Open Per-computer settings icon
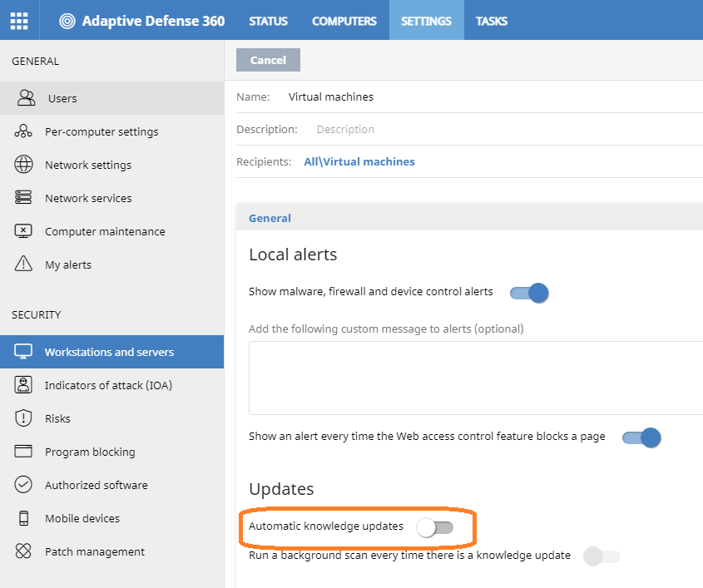703x588 pixels. 23,131
